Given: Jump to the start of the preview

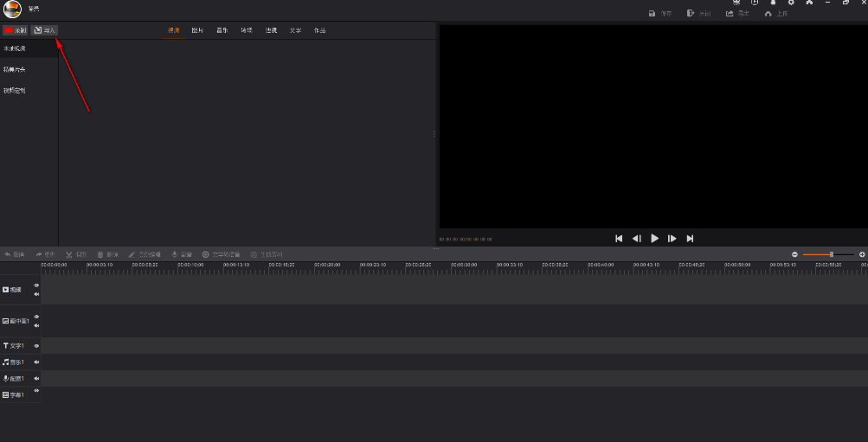Looking at the screenshot, I should tap(618, 238).
